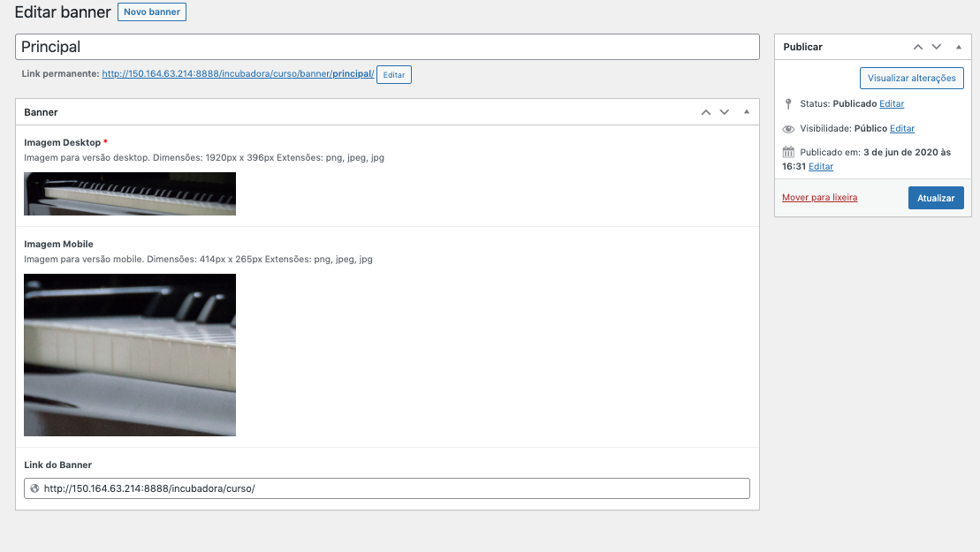This screenshot has height=552, width=980.
Task: Click the move-up chevron in Banner panel
Action: tap(705, 112)
